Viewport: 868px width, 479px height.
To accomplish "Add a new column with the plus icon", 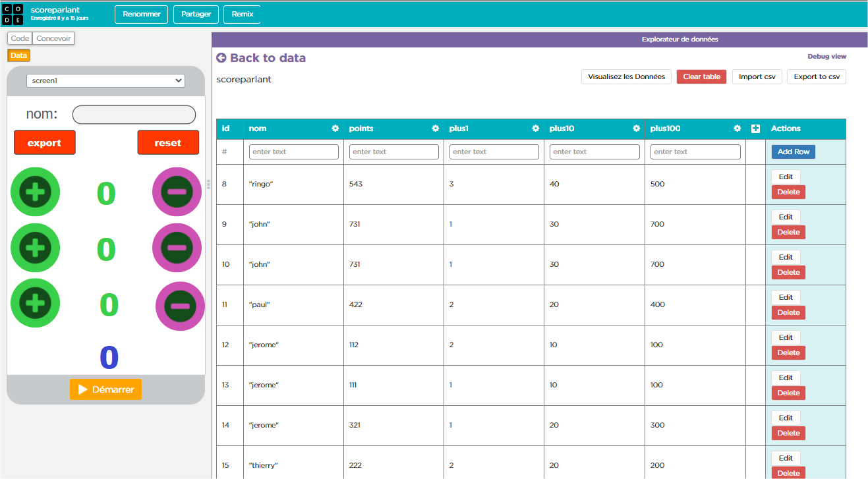I will (x=756, y=128).
